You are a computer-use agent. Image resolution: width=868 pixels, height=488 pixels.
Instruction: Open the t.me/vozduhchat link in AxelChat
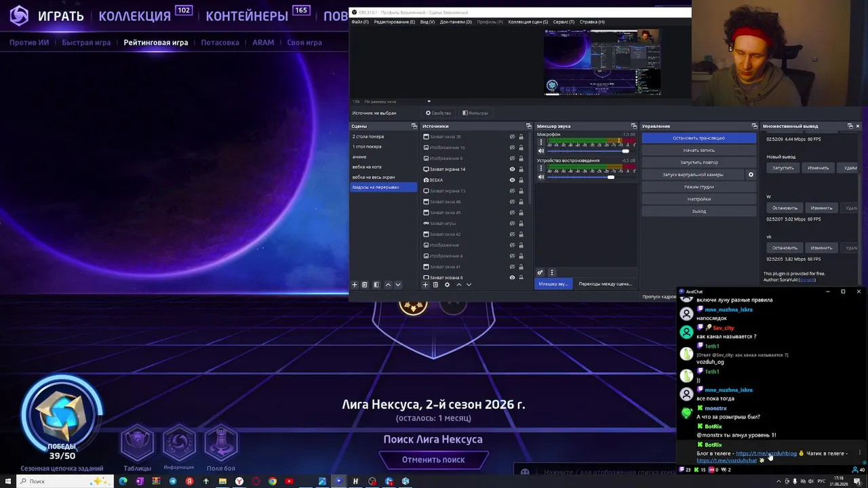point(726,461)
